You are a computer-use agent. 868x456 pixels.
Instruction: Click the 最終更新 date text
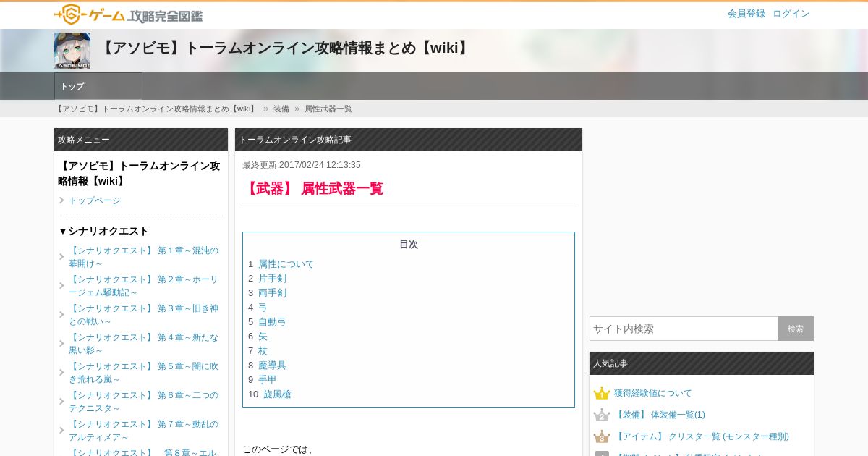point(302,165)
